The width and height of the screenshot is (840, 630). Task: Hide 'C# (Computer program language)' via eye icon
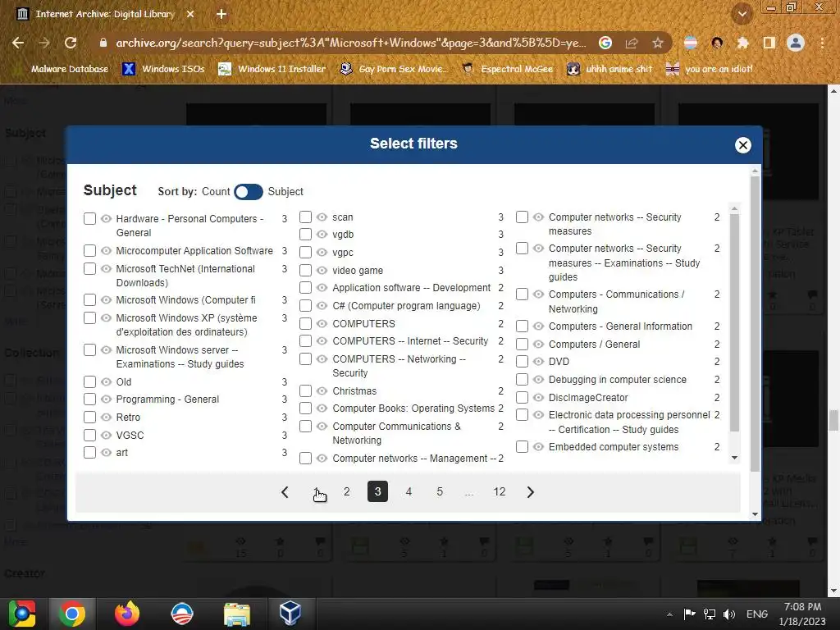(322, 306)
